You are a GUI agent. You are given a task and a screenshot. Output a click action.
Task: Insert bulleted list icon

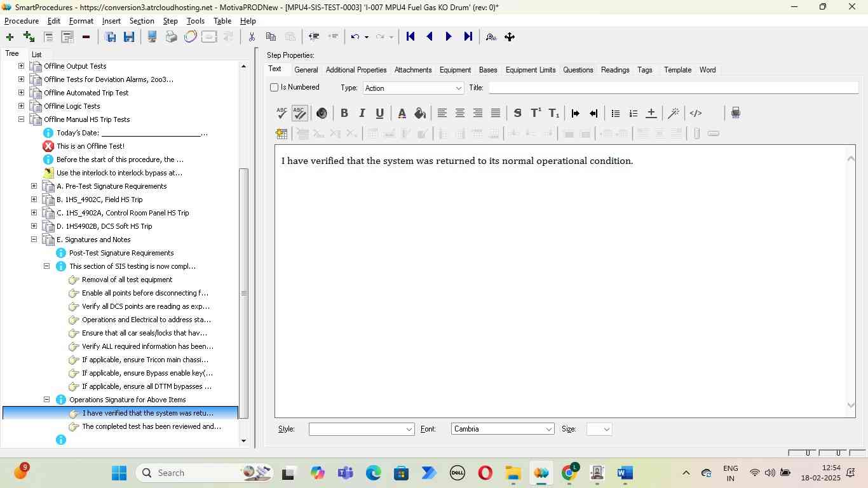615,113
